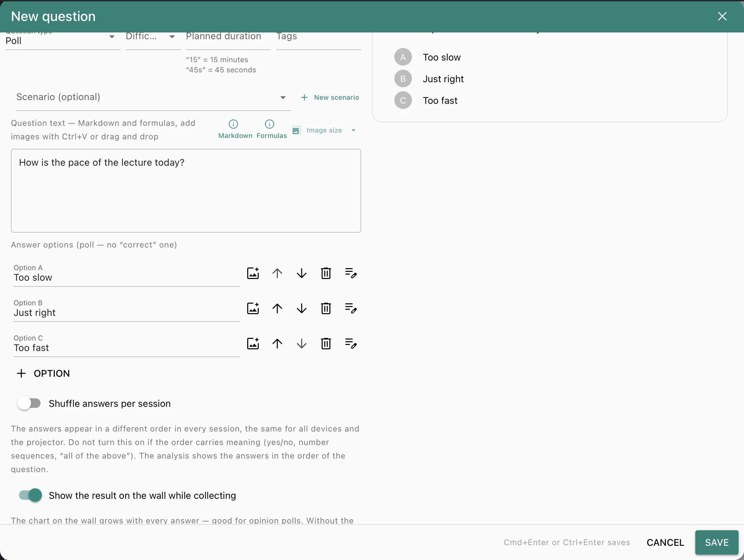The image size is (744, 560).
Task: Open the Markdown help info
Action: [x=235, y=130]
